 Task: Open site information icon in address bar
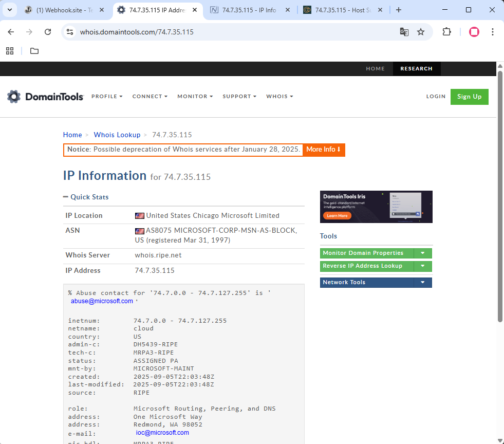point(70,32)
